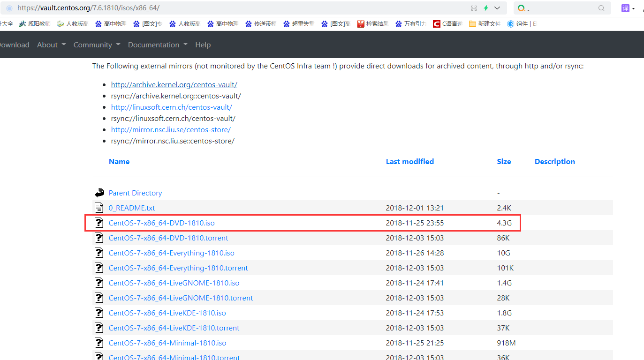Click file icon beside LiveGNOME-1810.torrent
Screen dimensions: 644x360
[99, 298]
